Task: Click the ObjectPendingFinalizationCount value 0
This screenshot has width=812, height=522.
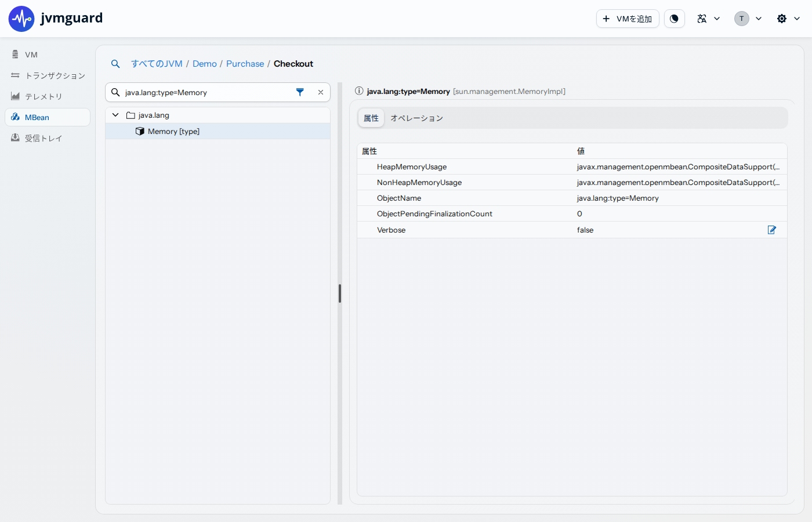Action: coord(579,214)
